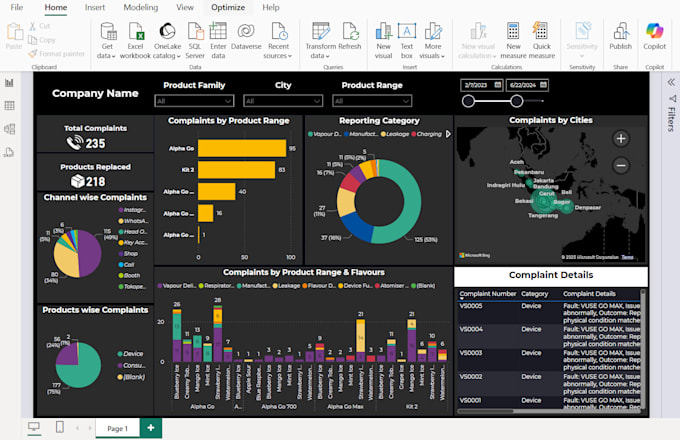The height and width of the screenshot is (440, 680).
Task: Open Sensitivity dropdown
Action: tap(582, 41)
